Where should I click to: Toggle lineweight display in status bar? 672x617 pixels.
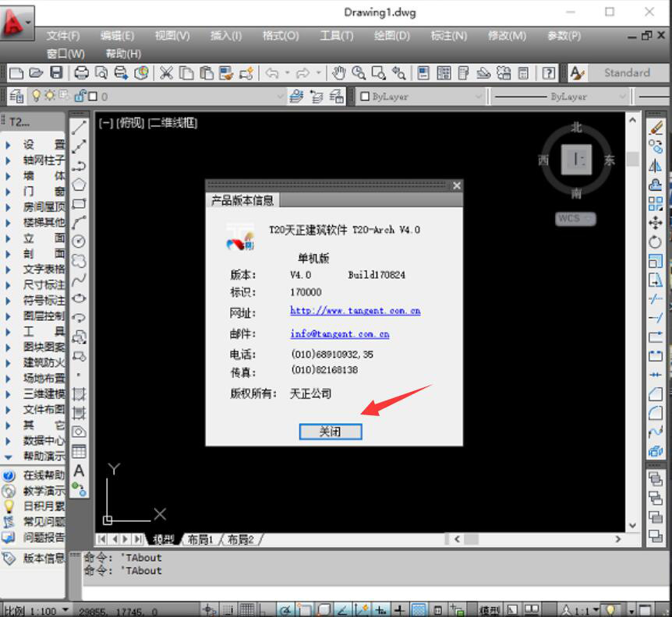click(399, 610)
